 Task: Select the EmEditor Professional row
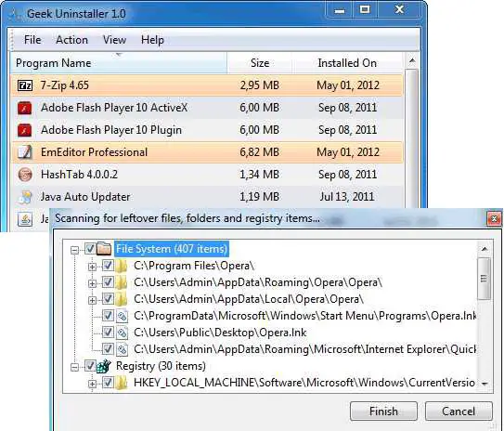(207, 152)
